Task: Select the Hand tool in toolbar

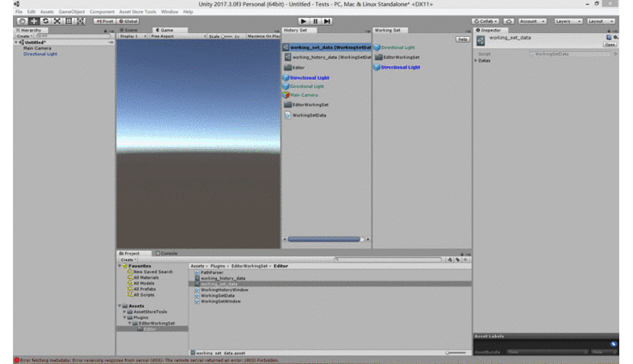Action: [23, 21]
